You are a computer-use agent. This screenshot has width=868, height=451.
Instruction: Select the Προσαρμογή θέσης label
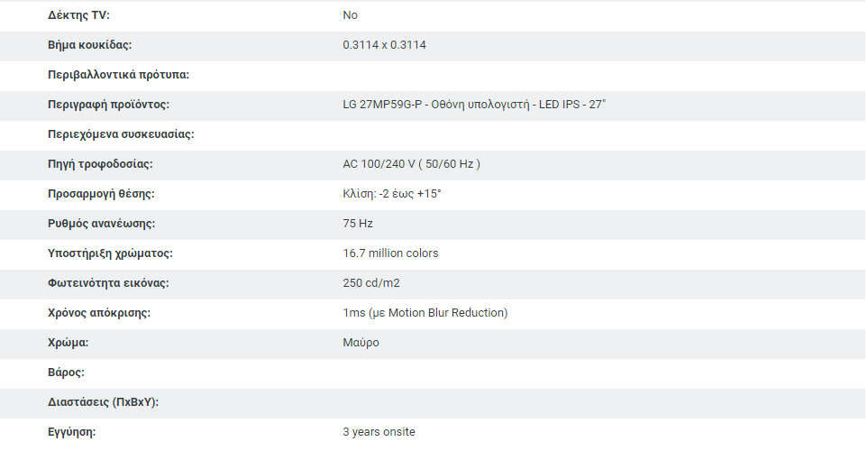pos(101,194)
